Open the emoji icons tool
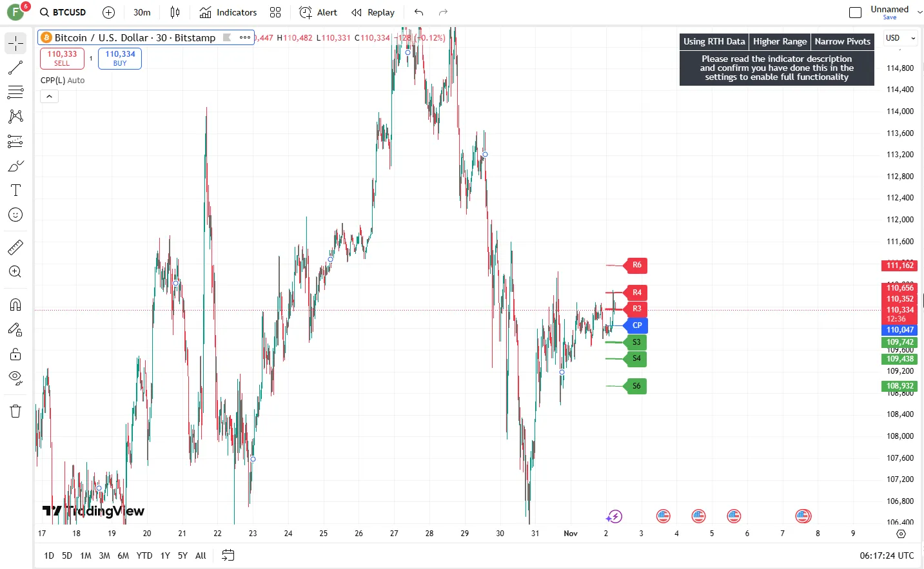The height and width of the screenshot is (569, 924). tap(15, 215)
